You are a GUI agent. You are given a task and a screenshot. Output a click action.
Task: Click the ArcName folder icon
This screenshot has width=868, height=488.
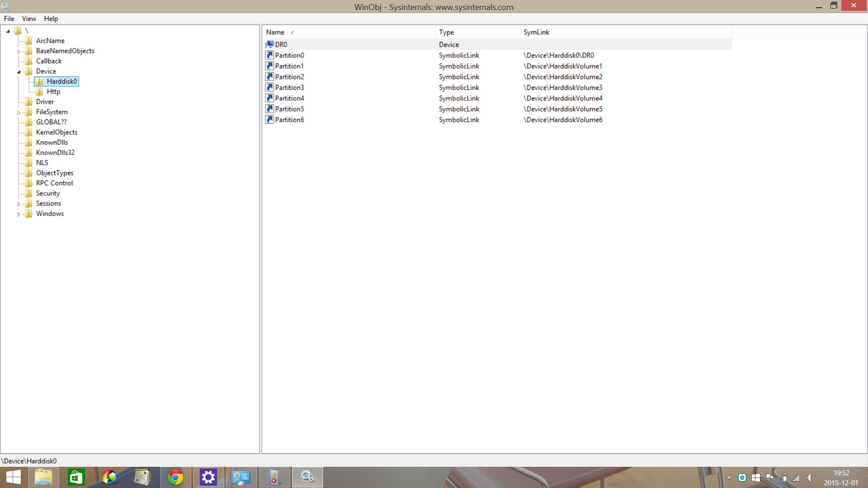point(29,41)
